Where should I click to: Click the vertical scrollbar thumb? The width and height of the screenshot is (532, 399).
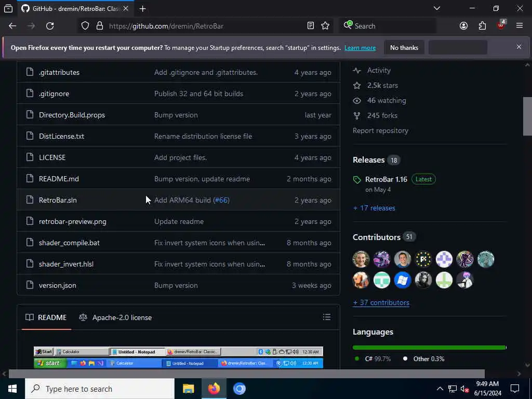(527, 116)
